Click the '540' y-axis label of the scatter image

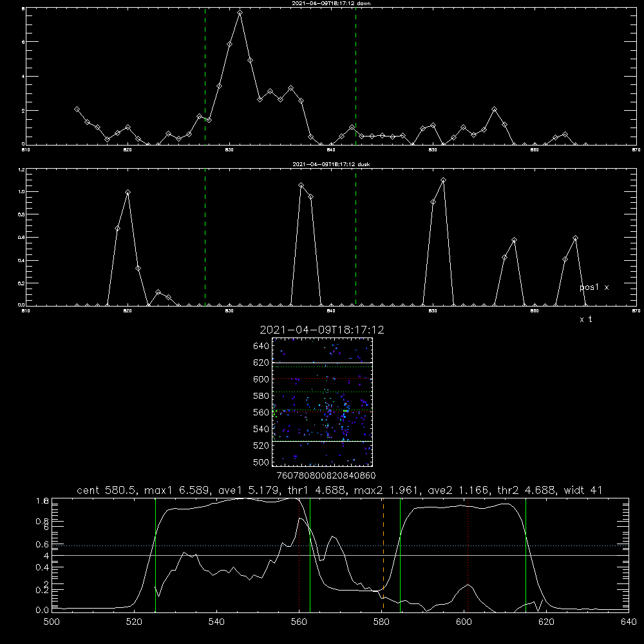(261, 429)
